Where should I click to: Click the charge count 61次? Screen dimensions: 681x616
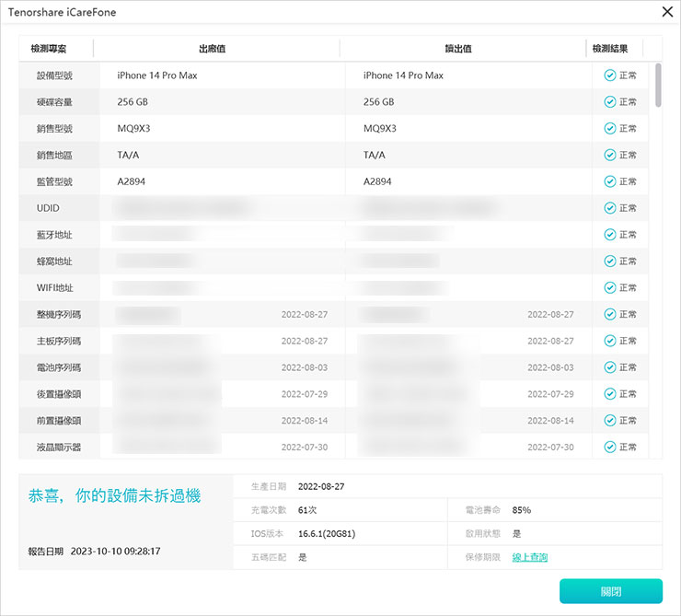click(307, 510)
